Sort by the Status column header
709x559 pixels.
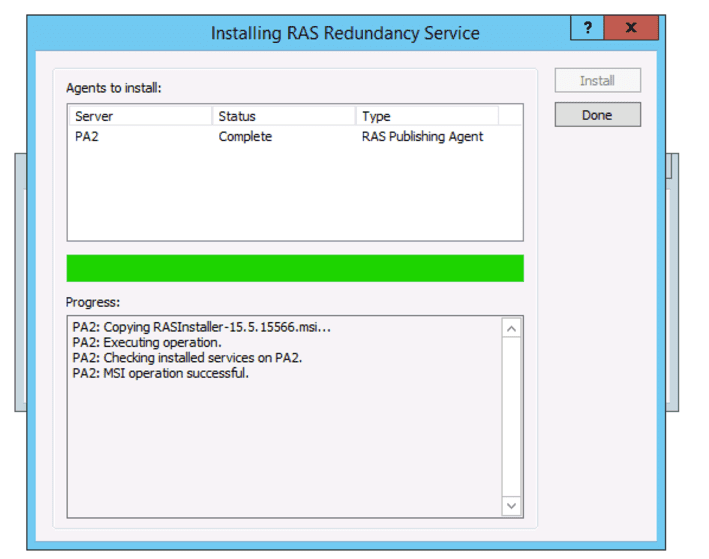coord(284,116)
